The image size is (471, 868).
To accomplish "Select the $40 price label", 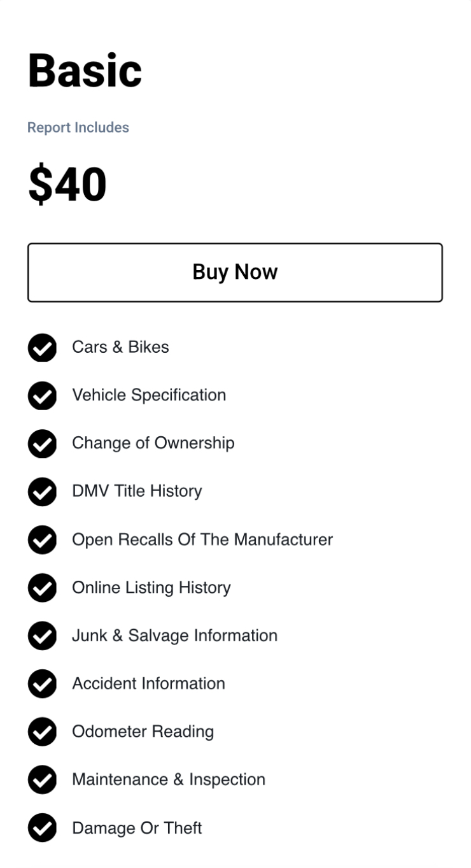I will pyautogui.click(x=67, y=185).
